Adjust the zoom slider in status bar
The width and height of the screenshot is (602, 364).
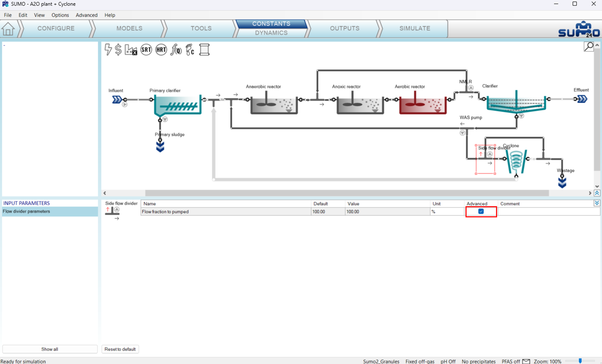(x=580, y=361)
